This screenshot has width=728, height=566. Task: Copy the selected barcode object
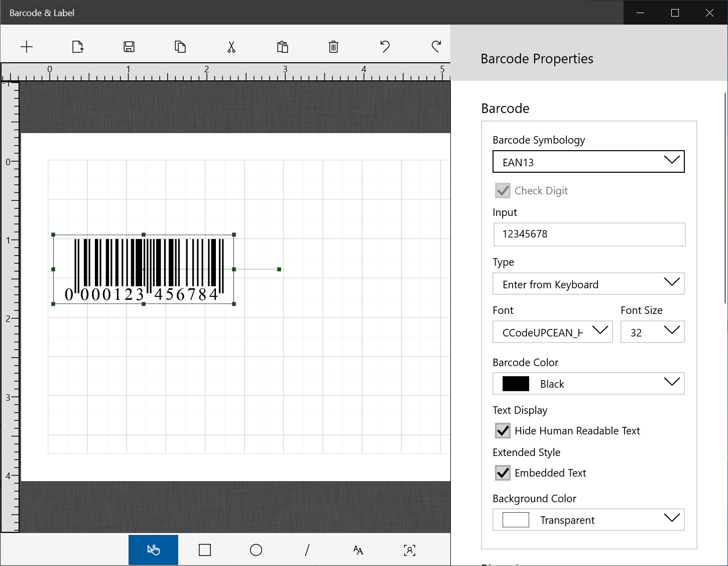(x=180, y=47)
